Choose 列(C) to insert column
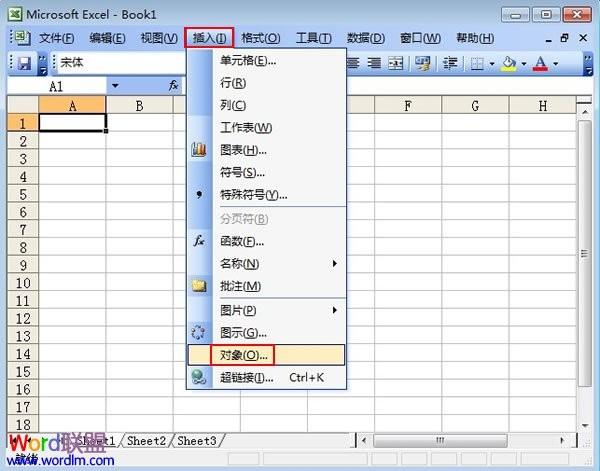 point(267,105)
